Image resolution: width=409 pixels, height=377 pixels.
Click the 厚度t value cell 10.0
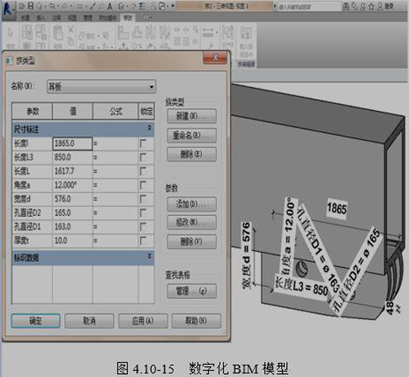click(x=72, y=240)
